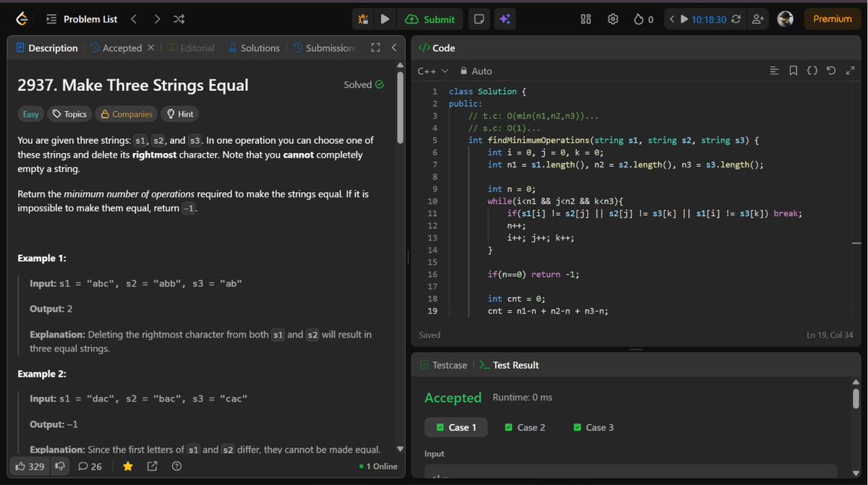Open the C++ language dropdown
Screen dimensions: 868x485
pos(433,71)
